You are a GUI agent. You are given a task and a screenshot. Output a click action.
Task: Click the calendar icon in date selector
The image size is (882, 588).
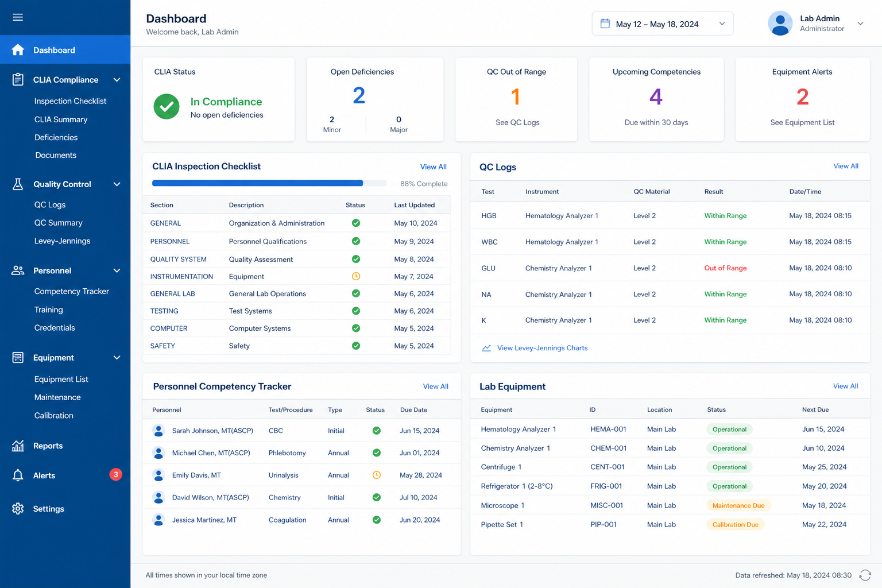point(605,24)
